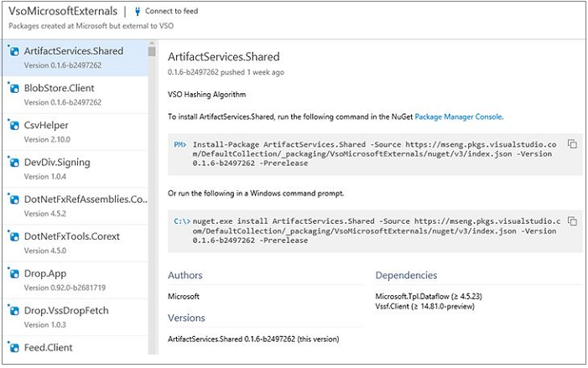Screen dimensions: 588x368
Task: Select the Drop.VssDropFetch package
Action: click(75, 318)
